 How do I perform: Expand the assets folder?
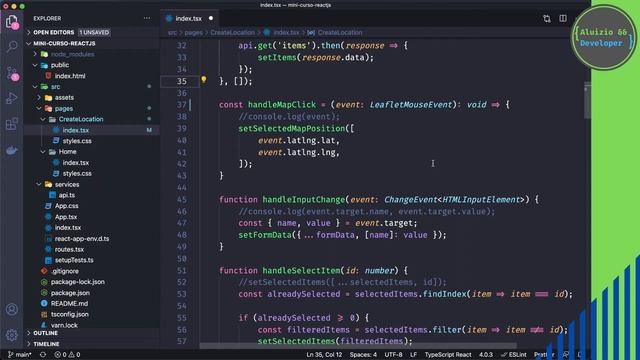pyautogui.click(x=64, y=98)
